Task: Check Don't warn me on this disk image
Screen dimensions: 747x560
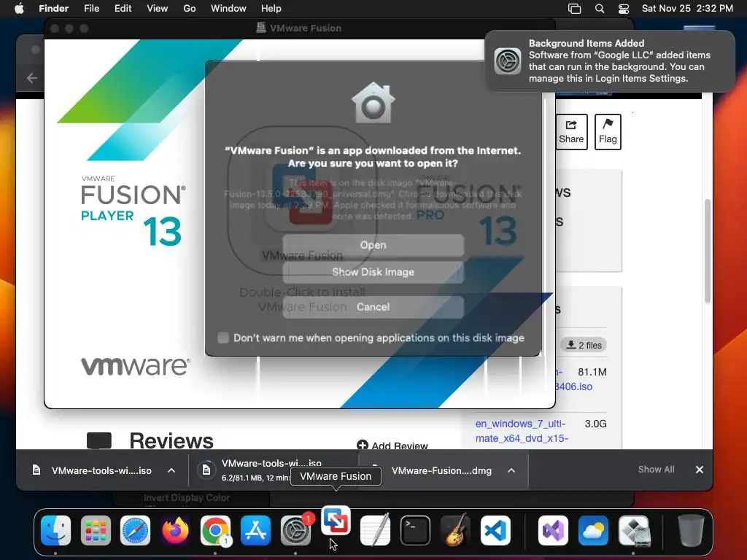Action: point(223,338)
